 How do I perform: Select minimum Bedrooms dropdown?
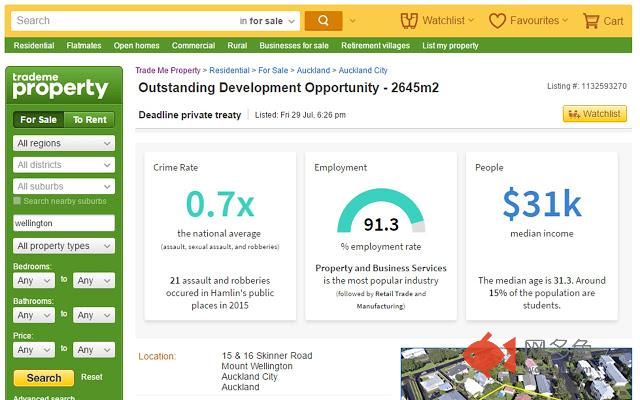click(34, 280)
